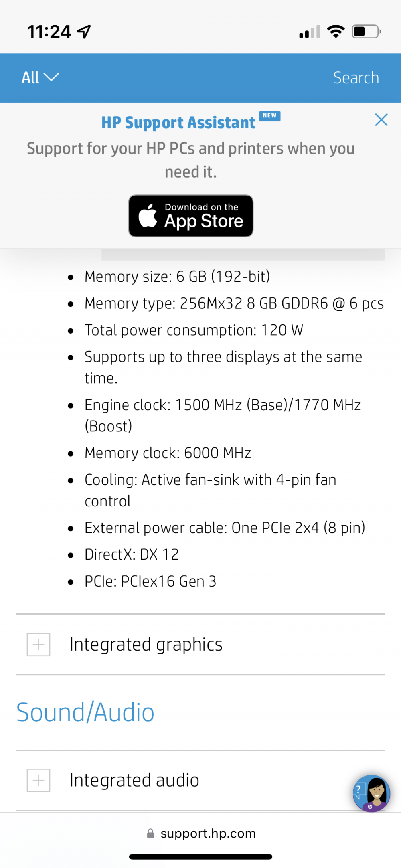Expand the Integrated graphics plus box

pyautogui.click(x=38, y=644)
